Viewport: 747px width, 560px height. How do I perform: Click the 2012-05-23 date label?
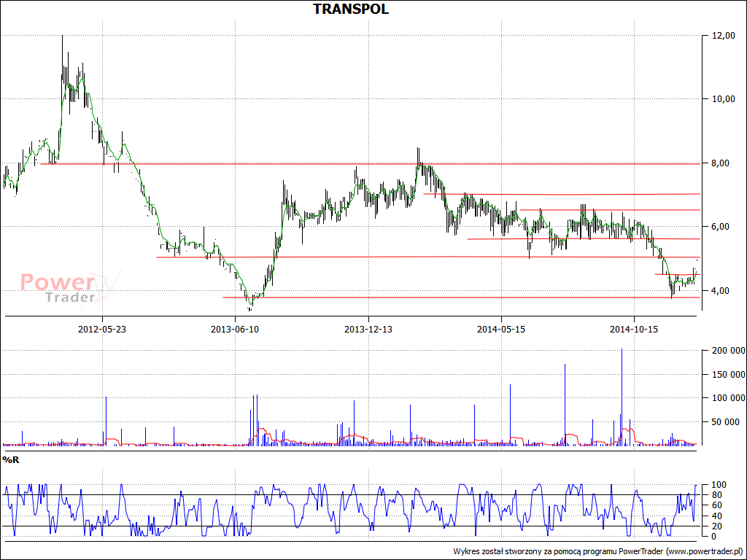click(x=102, y=329)
